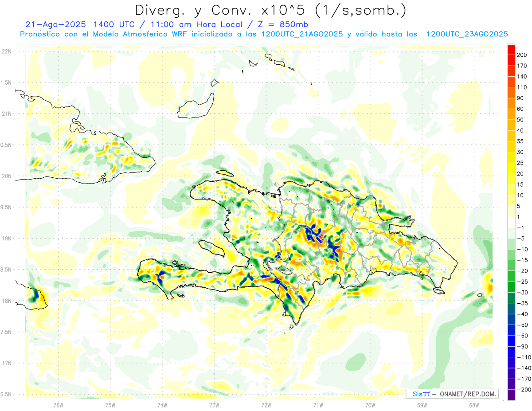Click the red colorbar swatch above 200
This screenshot has width=532, height=411.
point(511,49)
